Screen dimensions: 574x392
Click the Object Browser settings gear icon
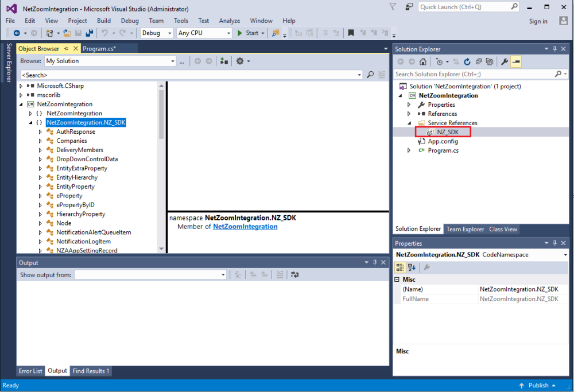coord(240,61)
